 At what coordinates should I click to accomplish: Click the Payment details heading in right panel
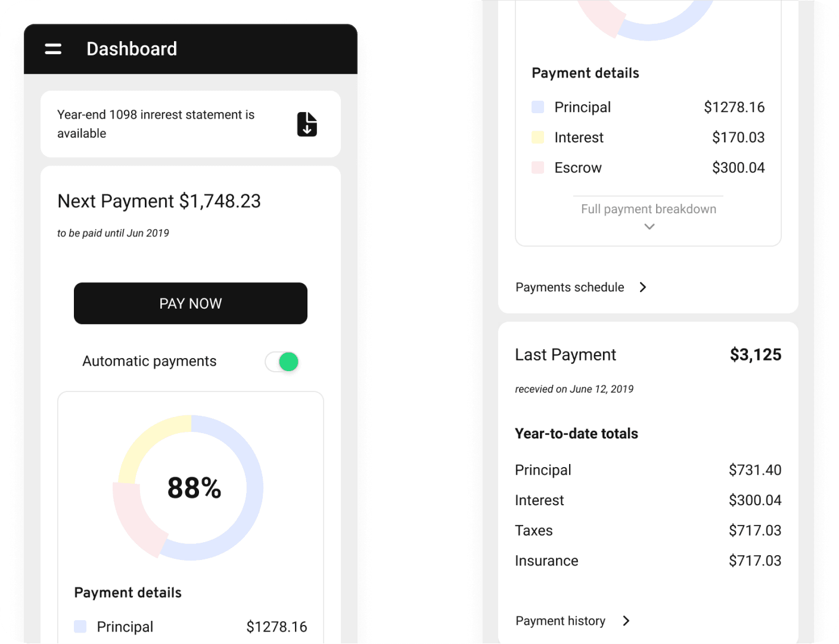tap(585, 73)
